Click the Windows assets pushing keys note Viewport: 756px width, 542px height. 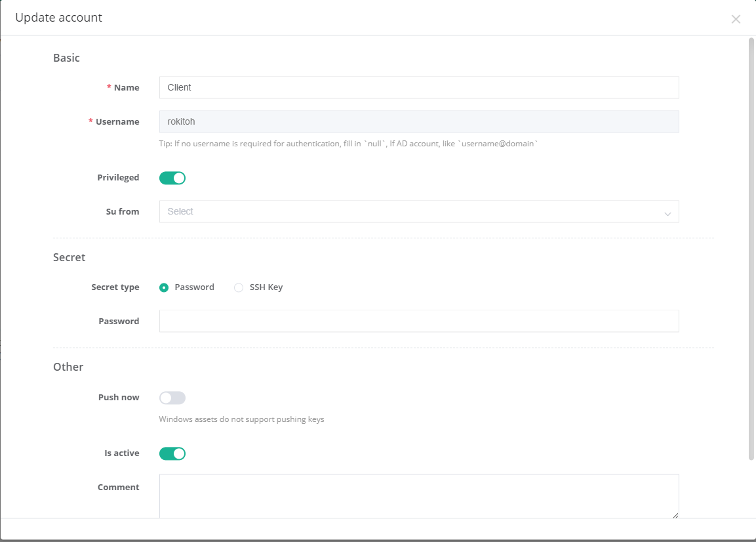click(241, 419)
